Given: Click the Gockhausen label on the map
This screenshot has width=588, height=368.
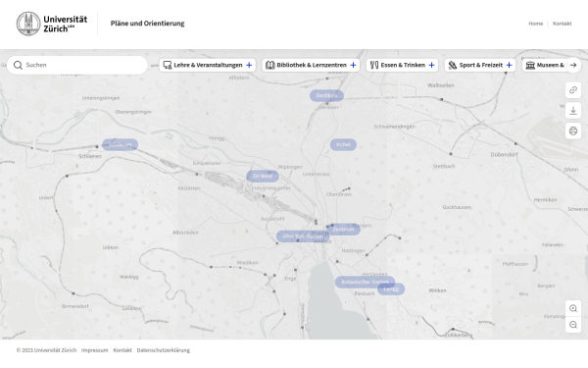Looking at the screenshot, I should pos(457,208).
